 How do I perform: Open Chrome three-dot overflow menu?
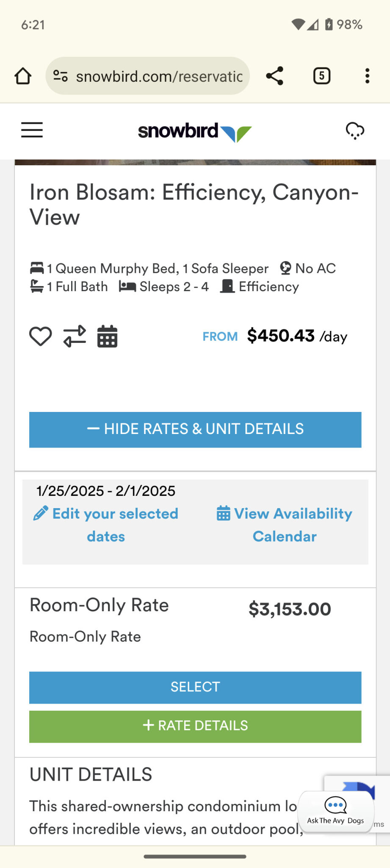(x=367, y=76)
